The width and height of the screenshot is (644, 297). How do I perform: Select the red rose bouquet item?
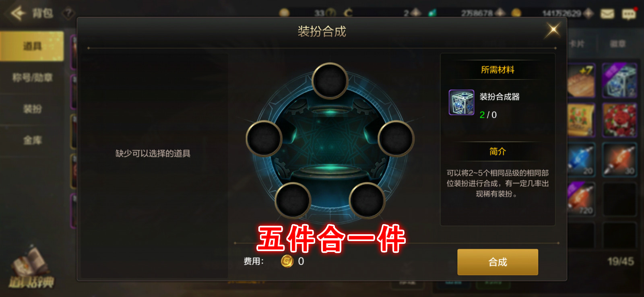[x=620, y=120]
